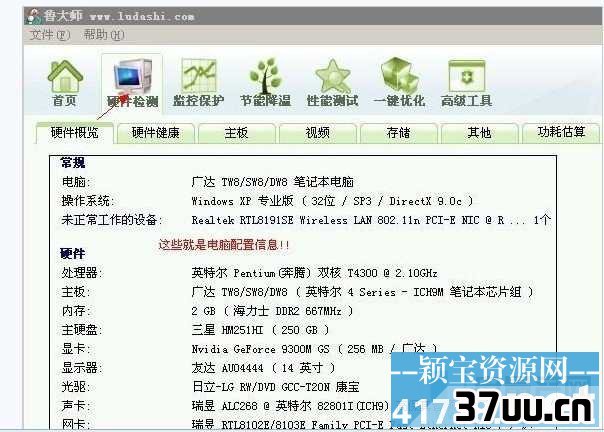Click the 4 Series ICH9M motherboard value
Viewport: 604px width, 432px height.
362,292
